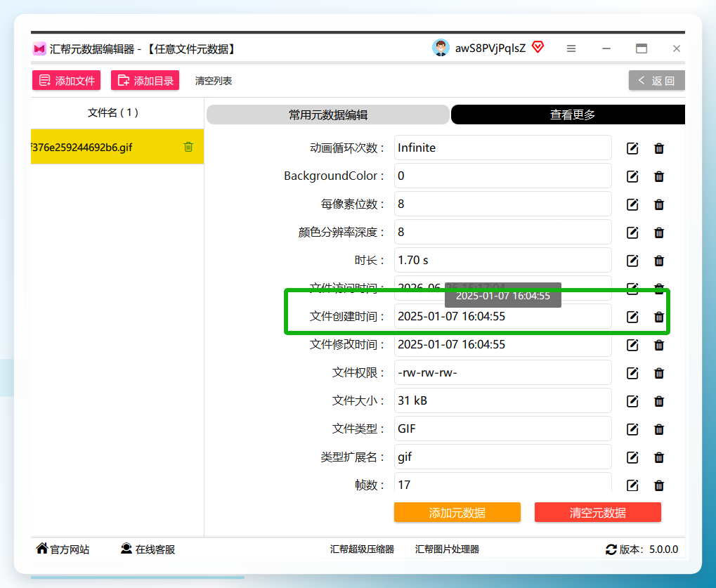Open the hamburger menu in title bar
Screen dimensions: 716x588
click(571, 48)
